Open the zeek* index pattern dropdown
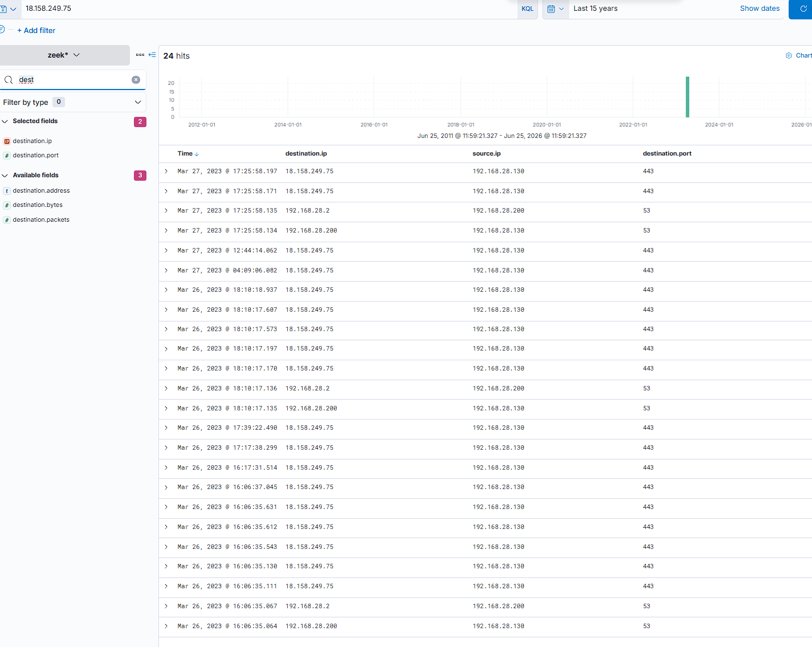812x647 pixels. click(64, 55)
